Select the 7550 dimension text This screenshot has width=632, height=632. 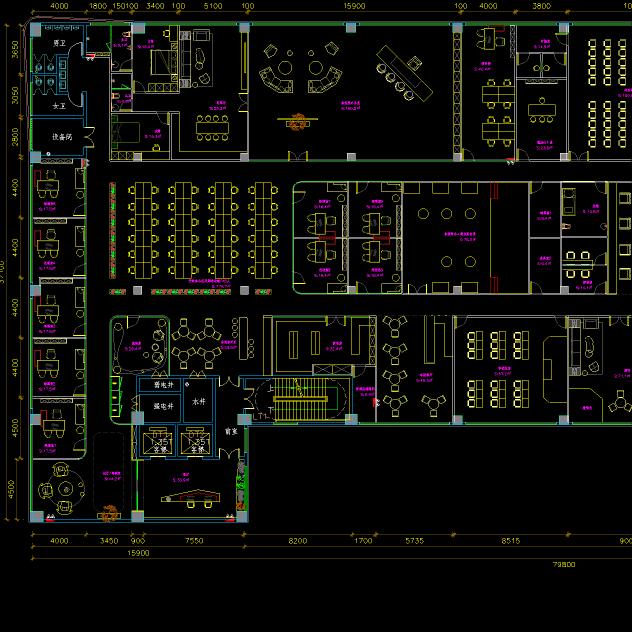pos(193,541)
